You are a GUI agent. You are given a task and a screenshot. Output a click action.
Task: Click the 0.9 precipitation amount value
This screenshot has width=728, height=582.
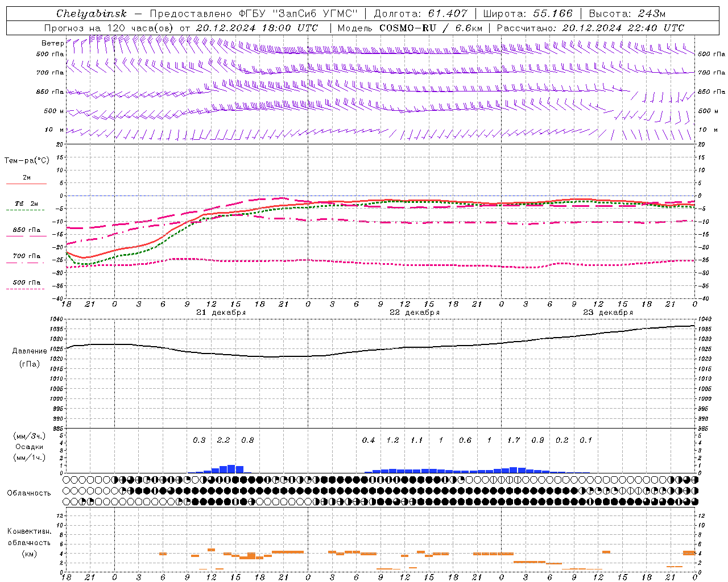click(x=537, y=440)
